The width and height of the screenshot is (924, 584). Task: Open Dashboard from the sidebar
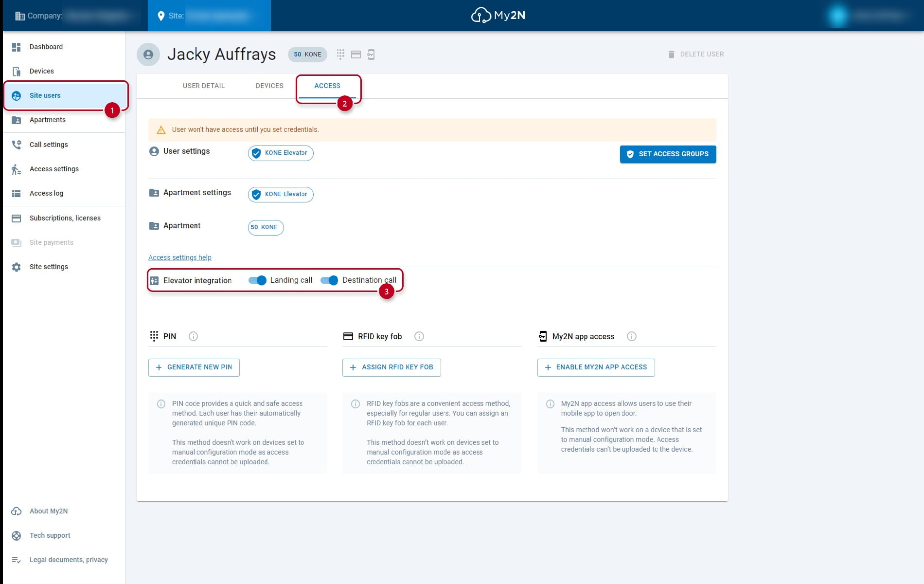(64, 47)
